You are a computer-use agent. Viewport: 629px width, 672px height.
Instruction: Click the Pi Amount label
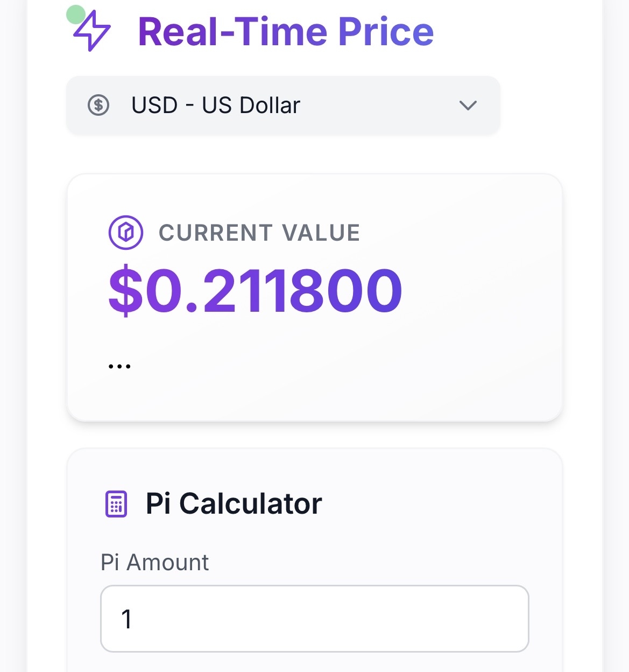(155, 562)
